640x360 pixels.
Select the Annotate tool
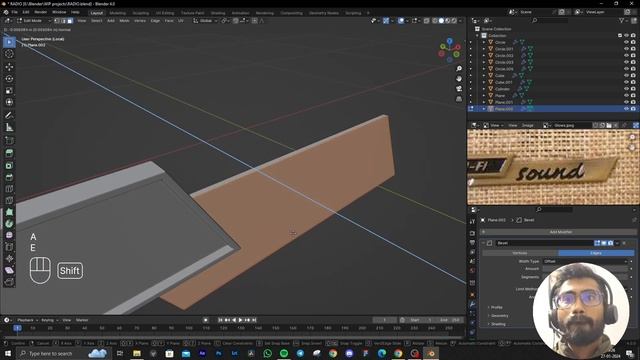pyautogui.click(x=9, y=116)
